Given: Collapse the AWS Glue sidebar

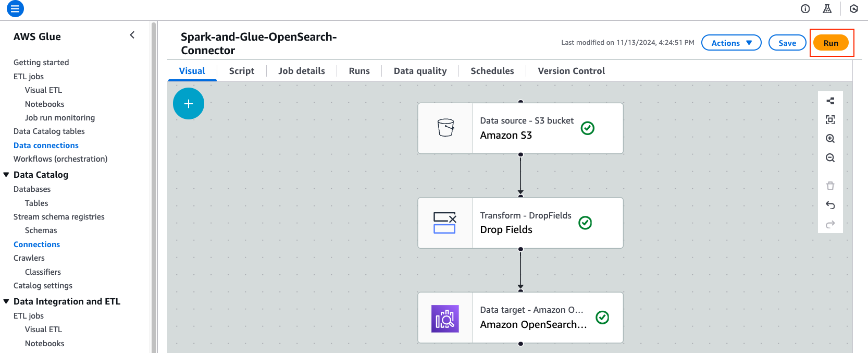Looking at the screenshot, I should point(132,35).
